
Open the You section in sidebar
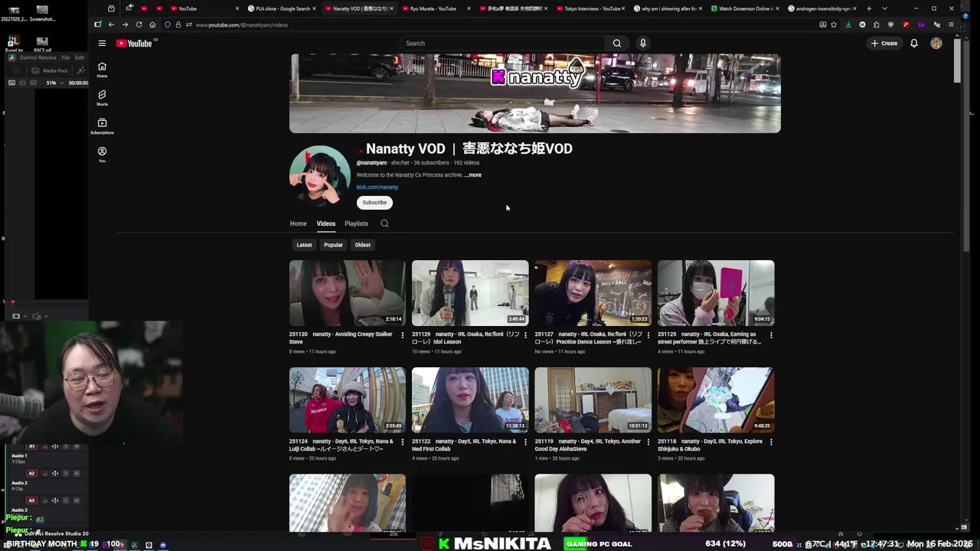pos(102,154)
